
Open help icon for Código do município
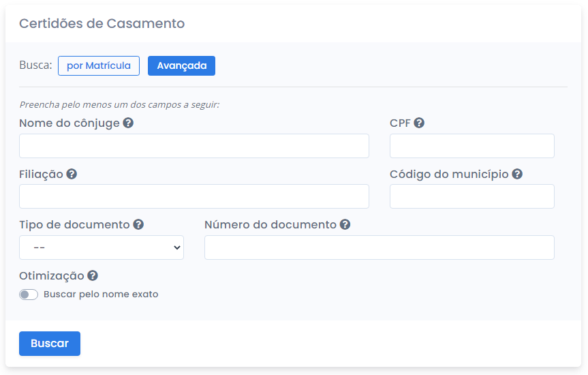517,174
